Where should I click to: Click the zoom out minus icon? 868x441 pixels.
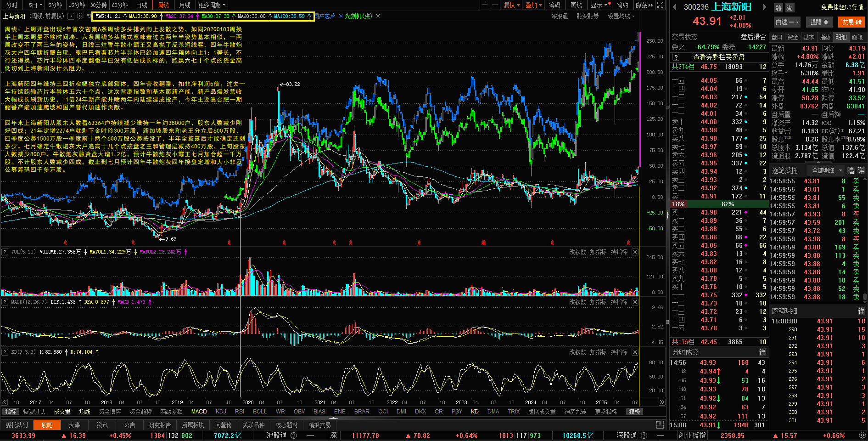pos(495,5)
